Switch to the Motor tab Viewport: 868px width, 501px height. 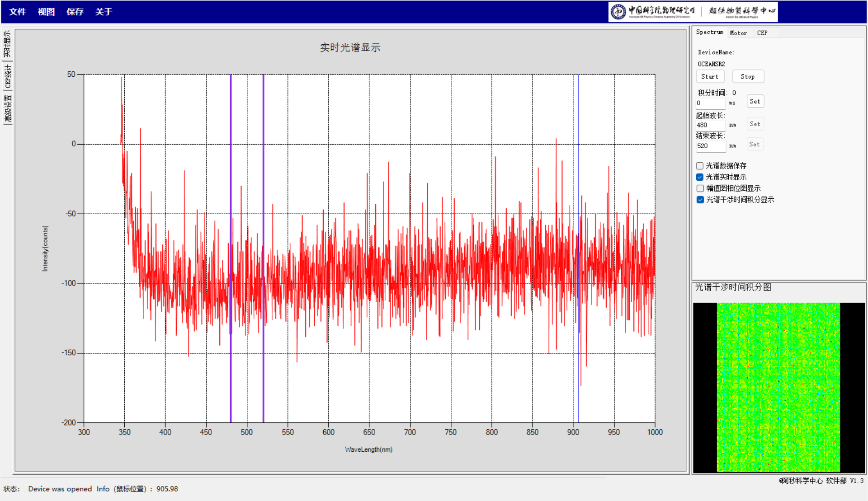(x=738, y=33)
